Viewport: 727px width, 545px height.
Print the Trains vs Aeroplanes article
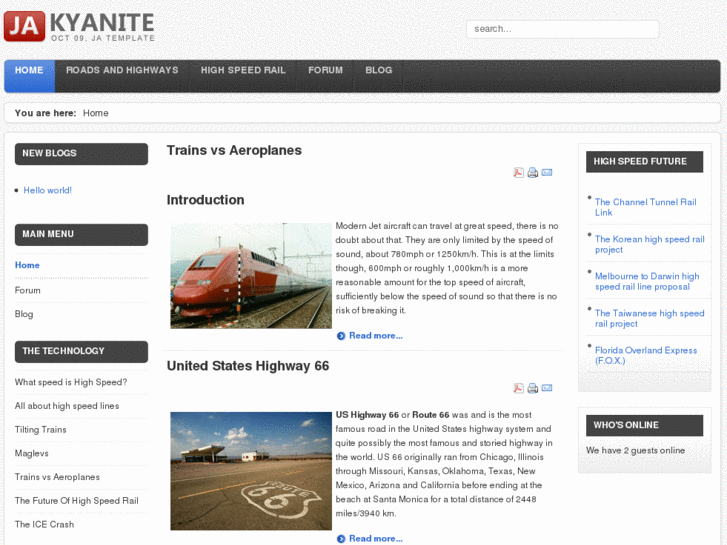click(x=533, y=173)
